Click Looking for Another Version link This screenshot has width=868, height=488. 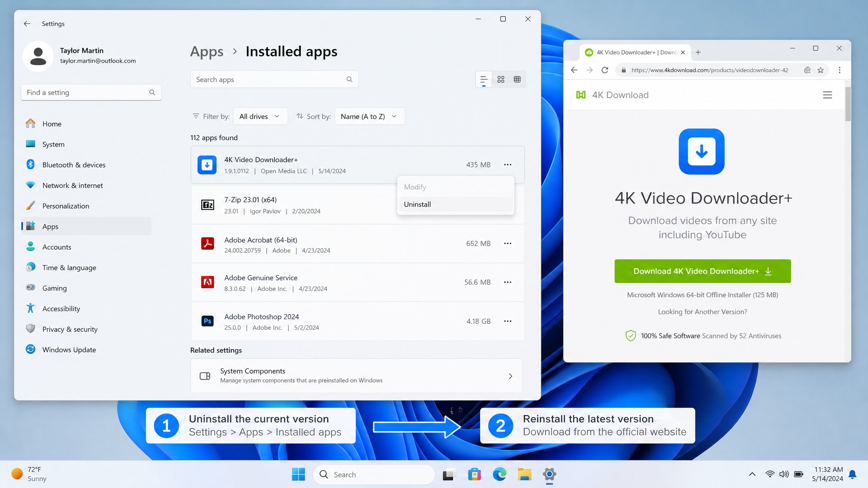(x=702, y=312)
